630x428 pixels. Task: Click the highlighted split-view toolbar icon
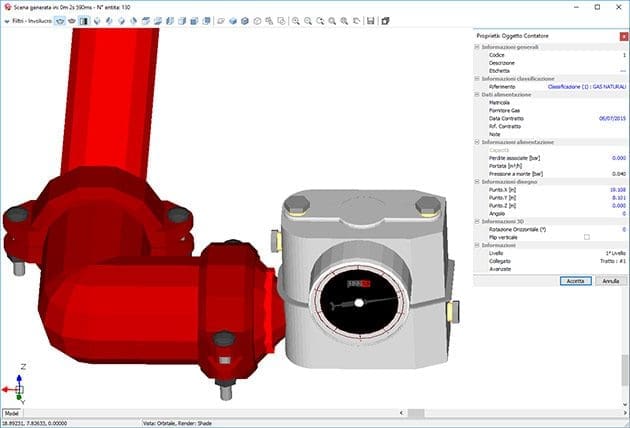[84, 20]
